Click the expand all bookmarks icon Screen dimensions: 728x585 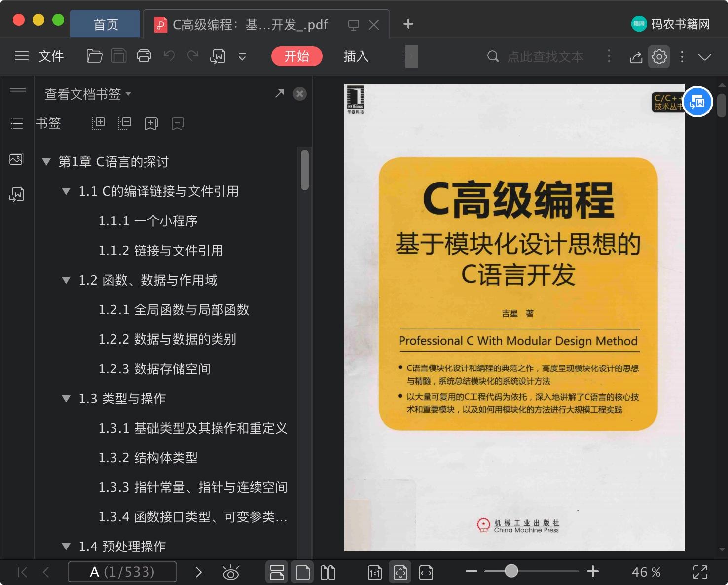point(98,123)
